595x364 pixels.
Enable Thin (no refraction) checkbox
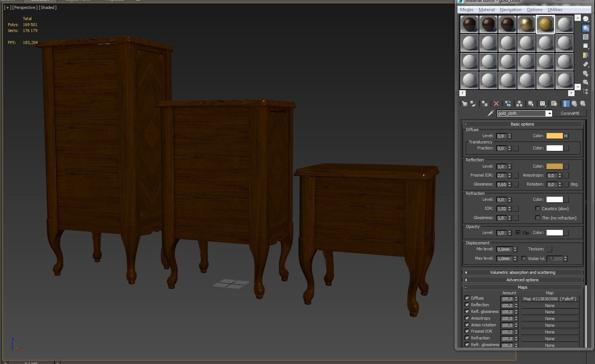[x=538, y=218]
